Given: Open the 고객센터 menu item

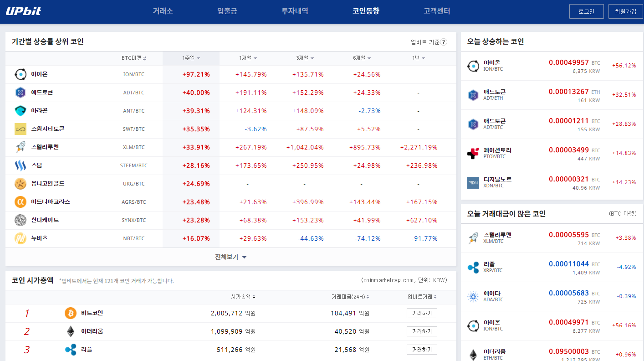Looking at the screenshot, I should pos(436,11).
